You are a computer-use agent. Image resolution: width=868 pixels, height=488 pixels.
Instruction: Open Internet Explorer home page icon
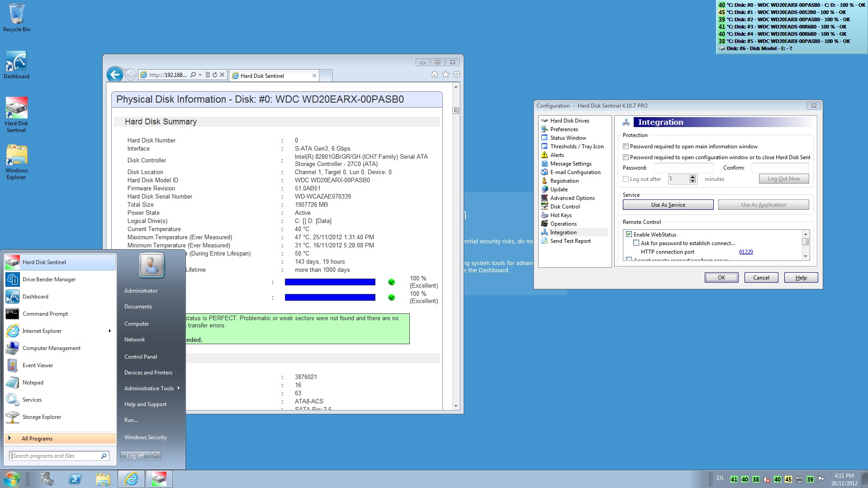point(435,75)
